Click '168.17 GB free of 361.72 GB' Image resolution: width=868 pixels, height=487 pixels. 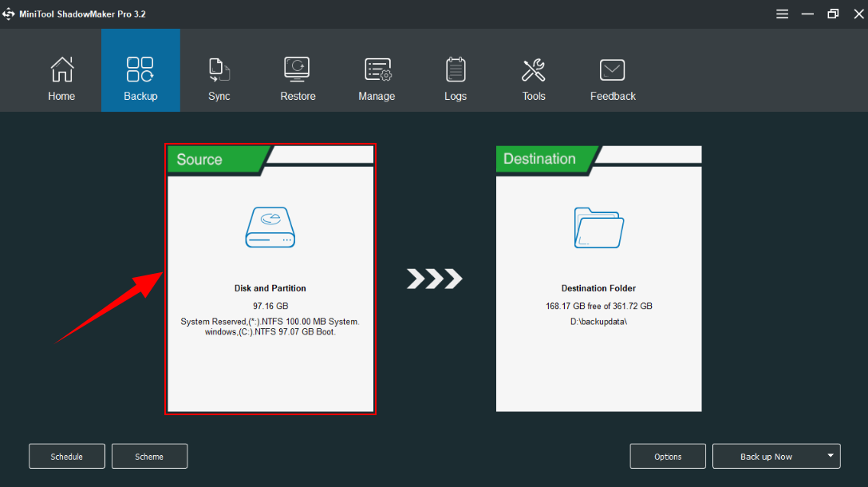[599, 306]
